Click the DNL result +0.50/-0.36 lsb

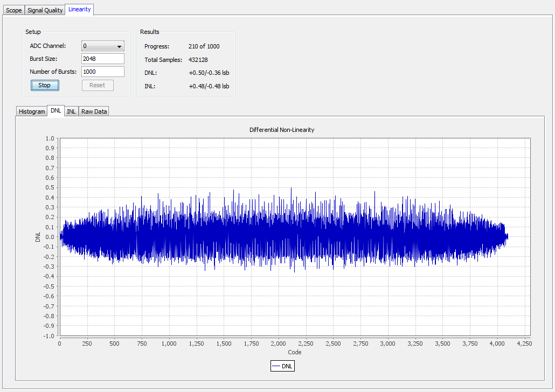pyautogui.click(x=209, y=73)
